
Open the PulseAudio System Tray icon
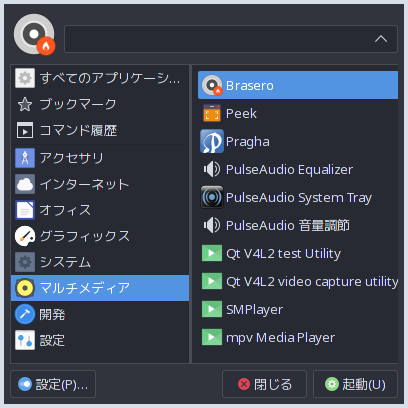pyautogui.click(x=212, y=197)
